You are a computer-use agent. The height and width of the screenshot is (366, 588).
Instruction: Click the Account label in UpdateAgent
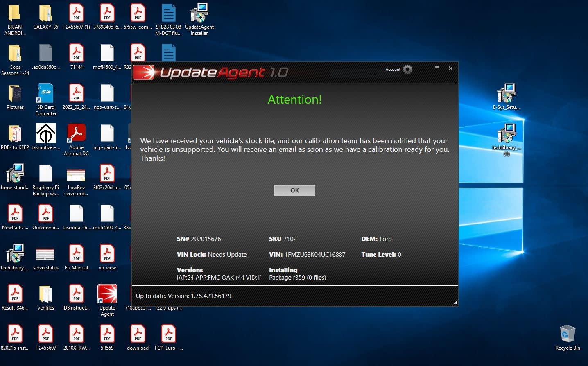tap(393, 70)
